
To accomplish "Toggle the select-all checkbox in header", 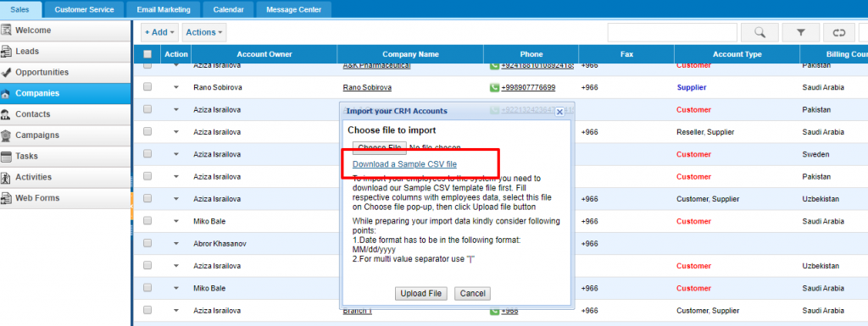I will [x=147, y=54].
